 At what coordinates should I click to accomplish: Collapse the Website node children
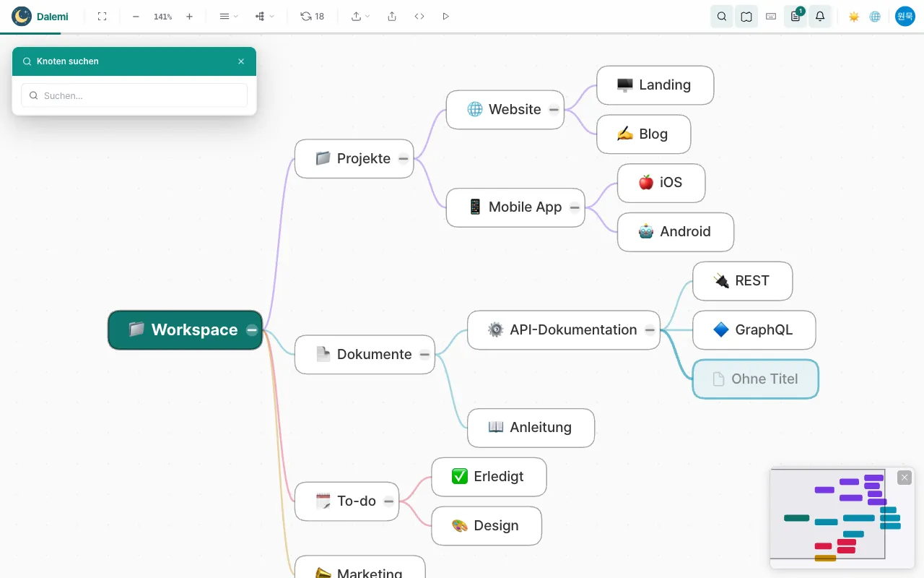click(x=554, y=110)
